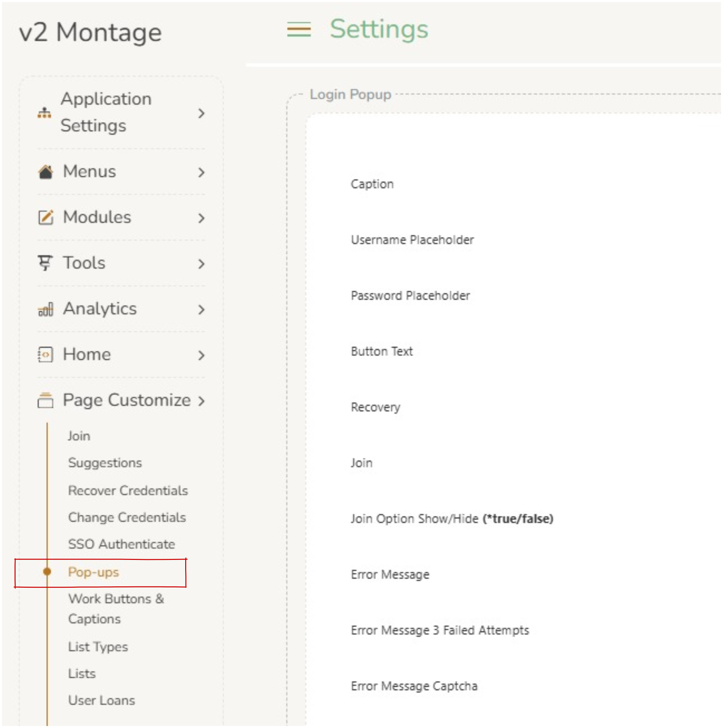Image resolution: width=723 pixels, height=728 pixels.
Task: Open Recover Credentials page
Action: pyautogui.click(x=128, y=491)
